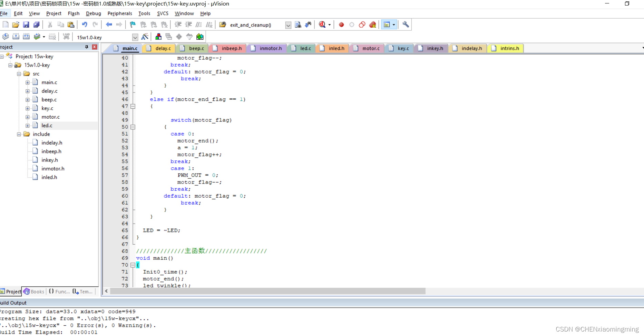This screenshot has height=336, width=644.
Task: Select led.c in the project tree
Action: coord(47,126)
